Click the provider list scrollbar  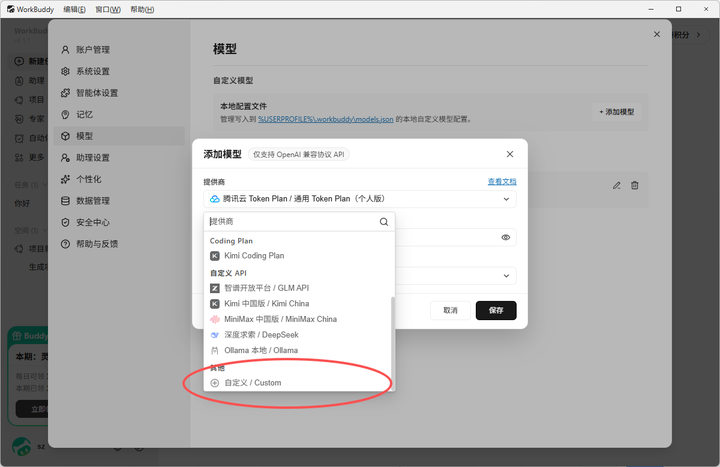point(393,342)
